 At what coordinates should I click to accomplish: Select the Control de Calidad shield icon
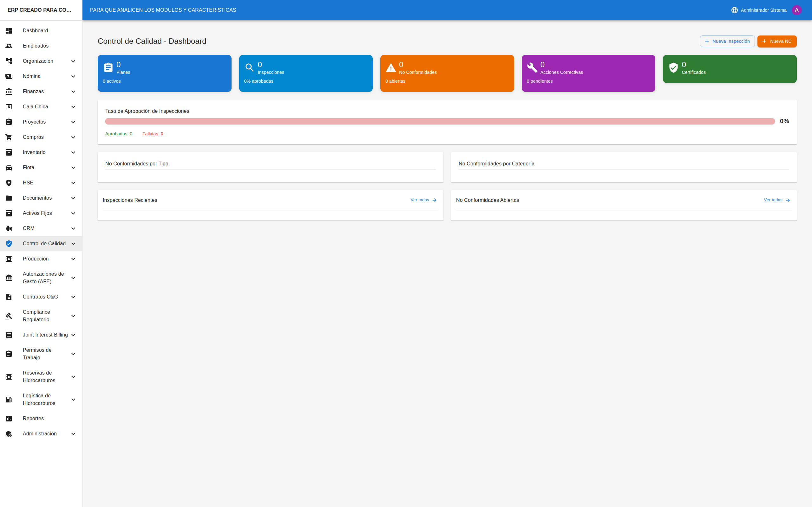pyautogui.click(x=9, y=243)
